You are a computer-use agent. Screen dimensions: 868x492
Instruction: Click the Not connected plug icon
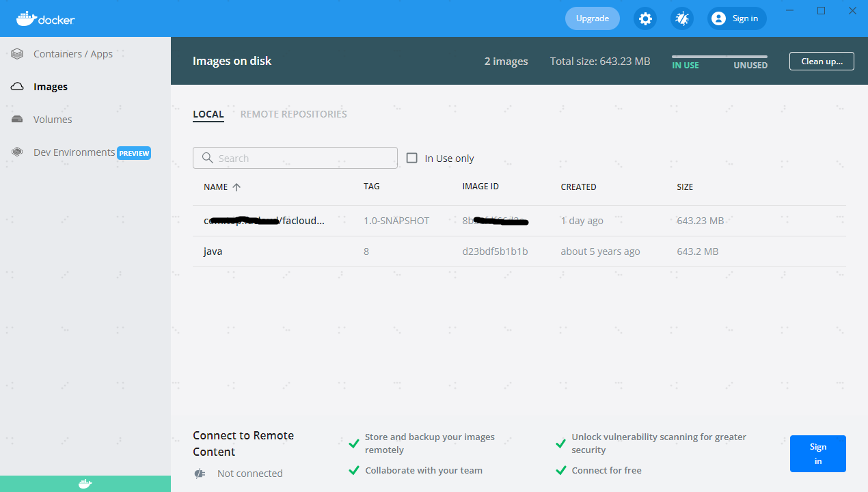coord(200,474)
